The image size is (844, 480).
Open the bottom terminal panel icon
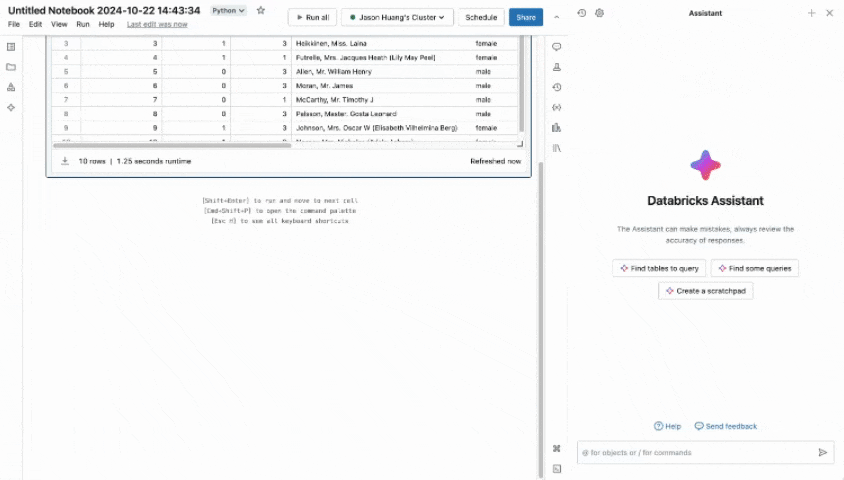[x=557, y=469]
